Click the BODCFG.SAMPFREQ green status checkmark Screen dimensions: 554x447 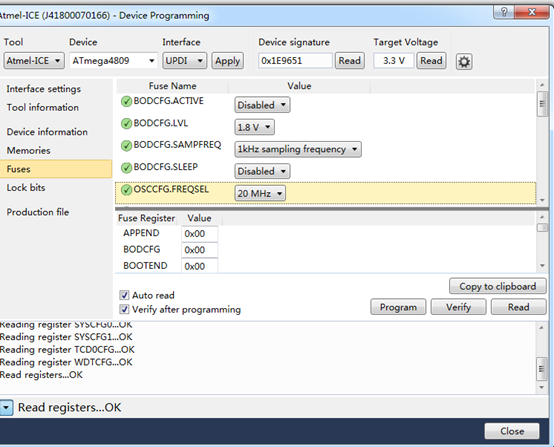point(126,146)
